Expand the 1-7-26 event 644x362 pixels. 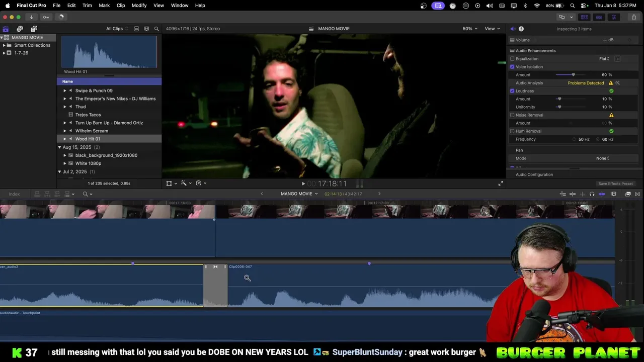[4, 53]
